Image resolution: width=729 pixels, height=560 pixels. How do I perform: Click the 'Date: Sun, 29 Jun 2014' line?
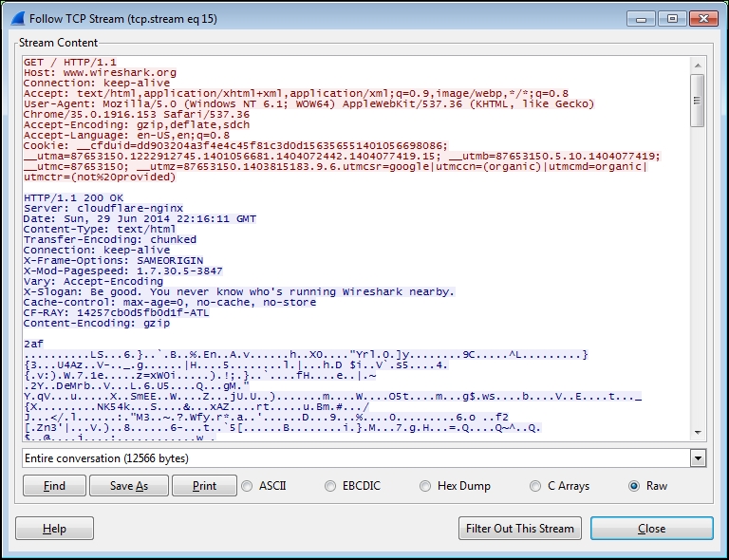click(140, 219)
